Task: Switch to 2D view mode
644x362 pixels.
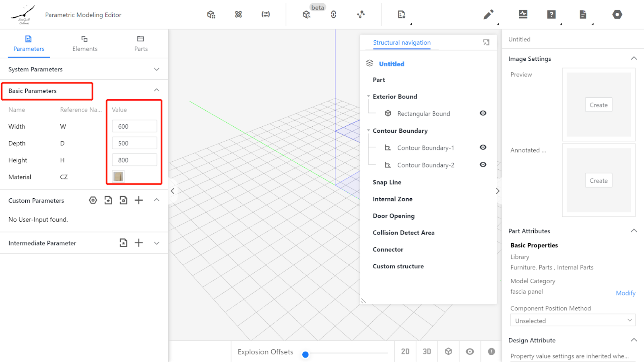Action: point(405,352)
